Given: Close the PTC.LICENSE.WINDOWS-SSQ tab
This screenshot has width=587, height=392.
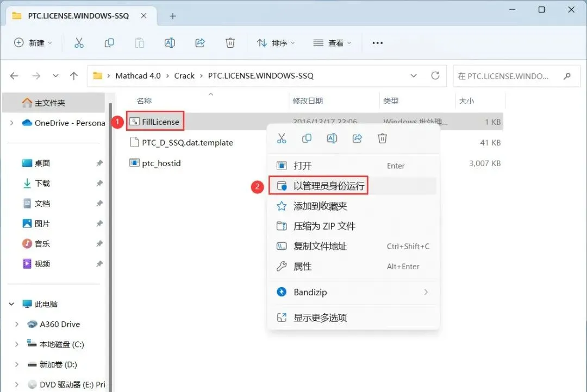Looking at the screenshot, I should click(x=143, y=16).
